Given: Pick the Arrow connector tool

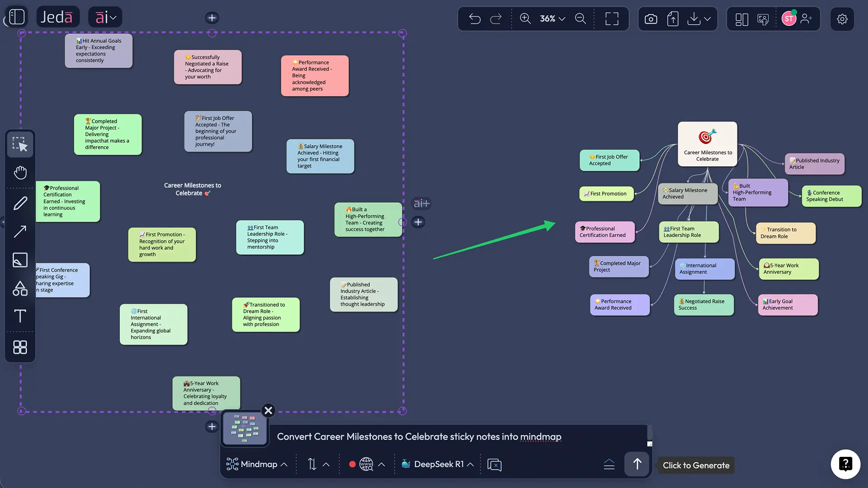Looking at the screenshot, I should (20, 231).
